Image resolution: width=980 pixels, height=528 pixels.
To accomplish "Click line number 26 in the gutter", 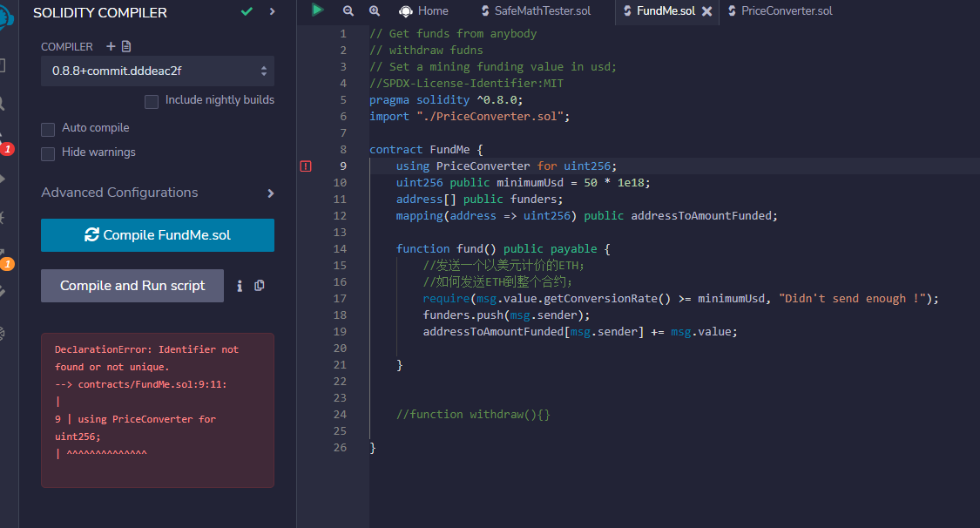I will click(x=340, y=447).
